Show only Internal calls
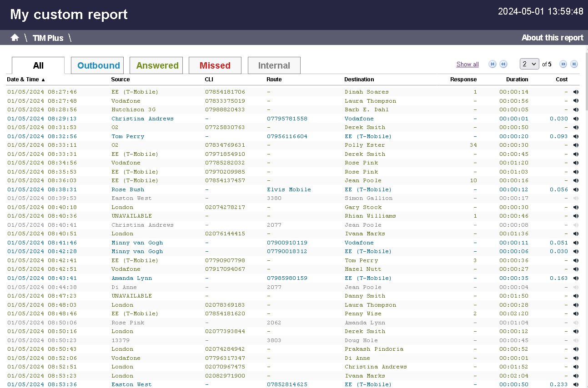 (274, 65)
